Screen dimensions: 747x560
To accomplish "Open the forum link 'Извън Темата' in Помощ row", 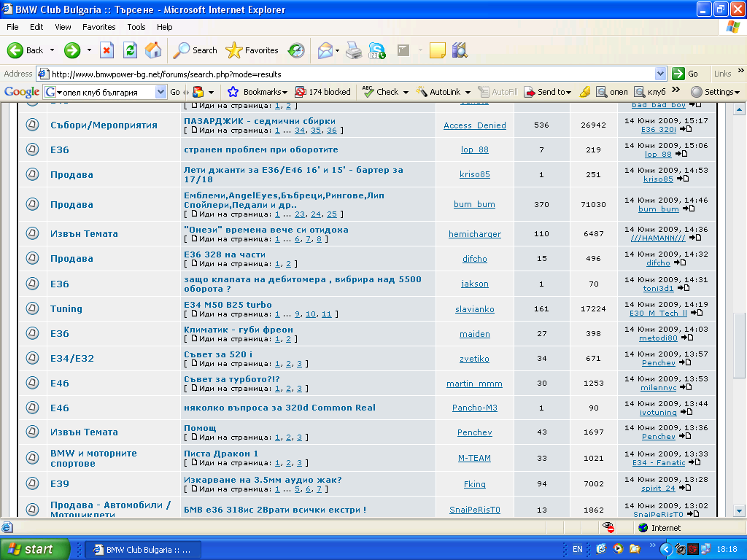I will (84, 432).
